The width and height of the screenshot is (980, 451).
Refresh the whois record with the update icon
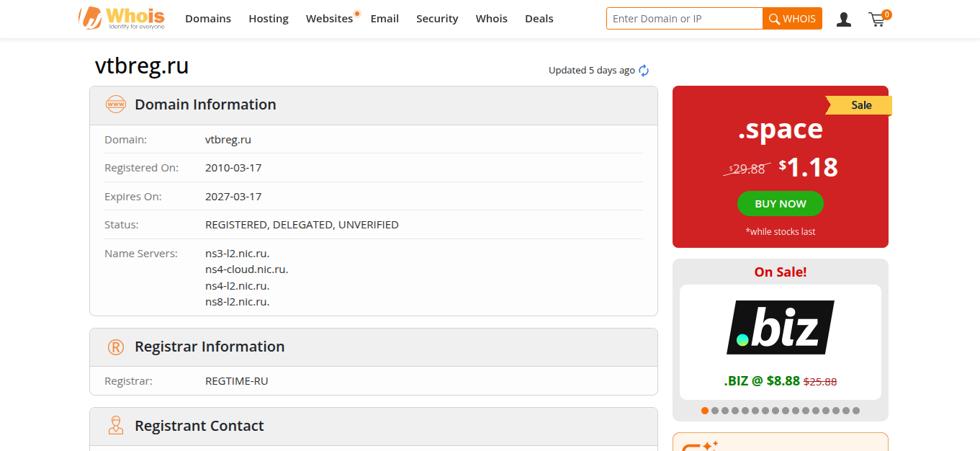pyautogui.click(x=644, y=71)
